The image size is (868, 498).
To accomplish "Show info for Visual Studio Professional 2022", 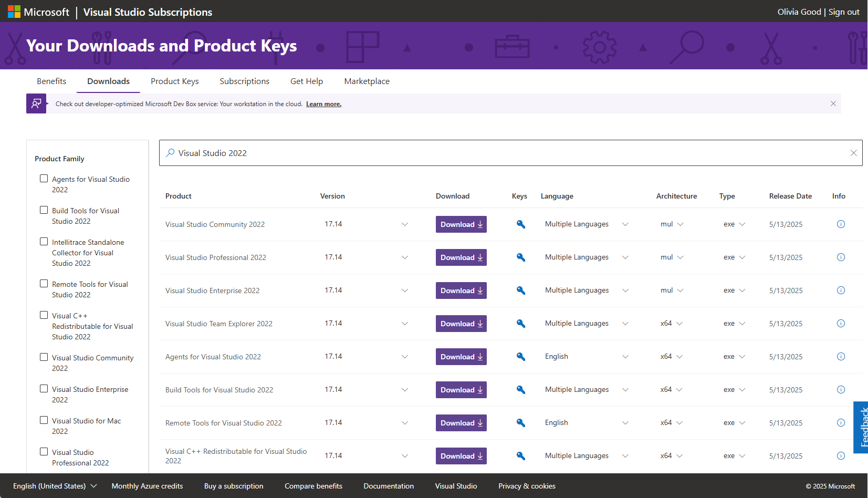I will [x=841, y=257].
